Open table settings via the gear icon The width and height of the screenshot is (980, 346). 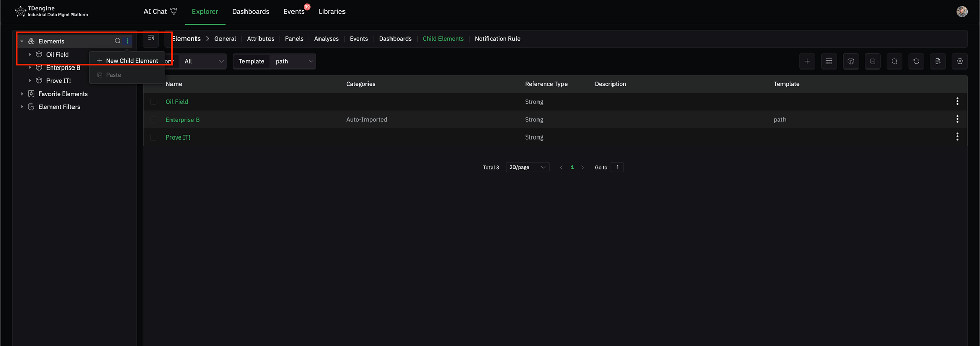[960, 61]
